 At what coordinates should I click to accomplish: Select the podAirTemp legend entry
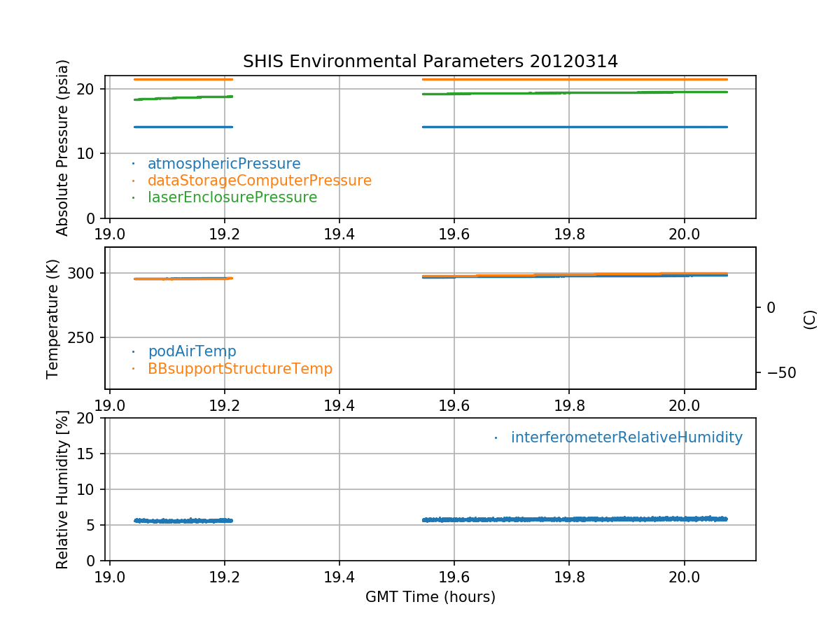click(192, 351)
